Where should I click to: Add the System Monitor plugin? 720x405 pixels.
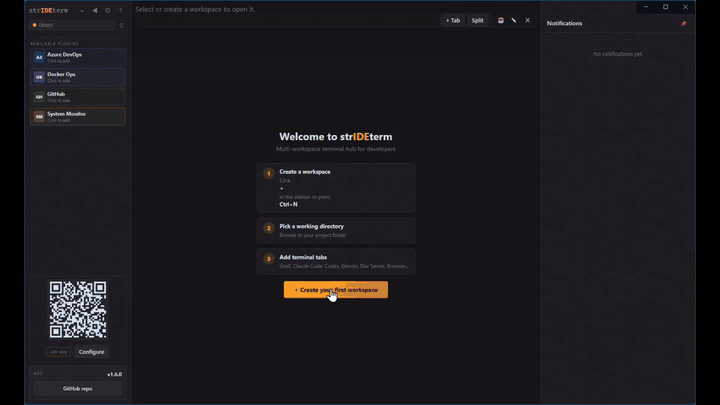(78, 116)
